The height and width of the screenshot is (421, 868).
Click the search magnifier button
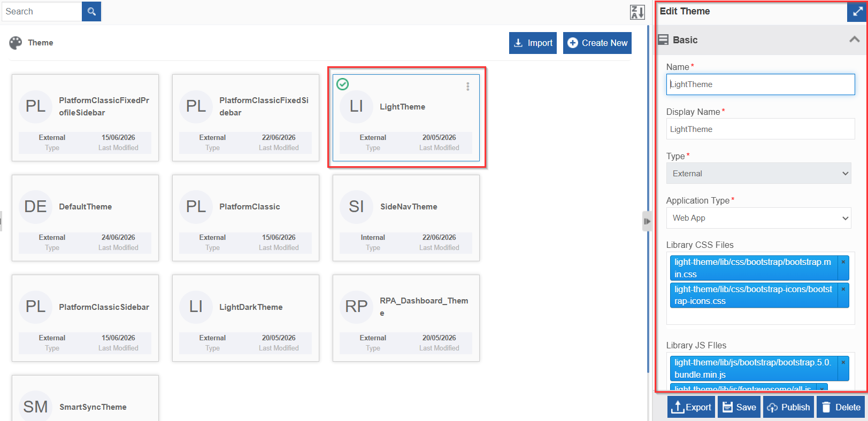click(91, 11)
